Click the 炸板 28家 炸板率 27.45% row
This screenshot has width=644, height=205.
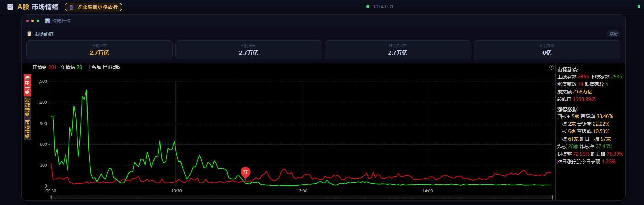tap(585, 146)
